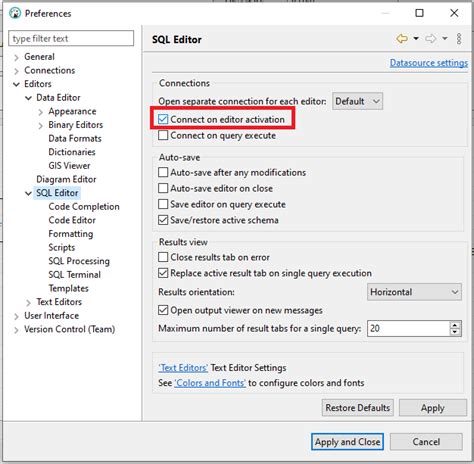Select Diagram Editor in the tree
The image size is (474, 464).
coord(66,179)
